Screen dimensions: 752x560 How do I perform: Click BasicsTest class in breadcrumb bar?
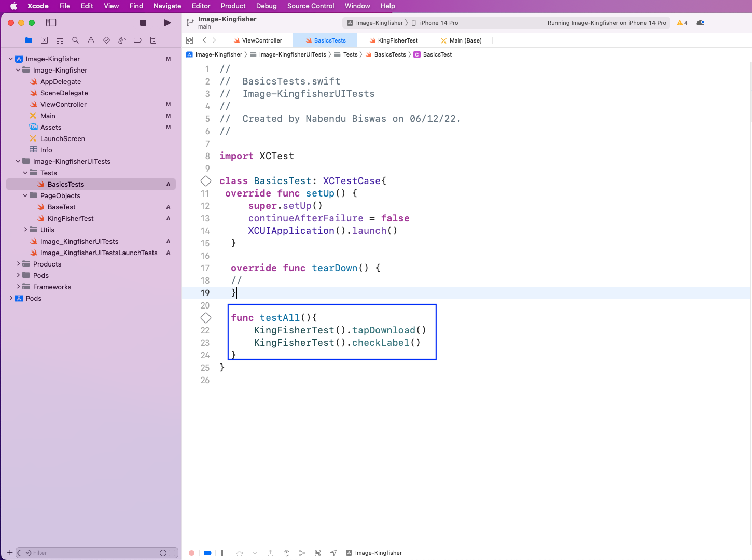[x=433, y=54]
